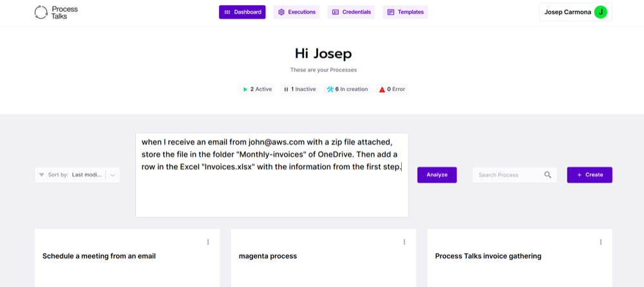Open Josep Carmona account menu

(576, 12)
